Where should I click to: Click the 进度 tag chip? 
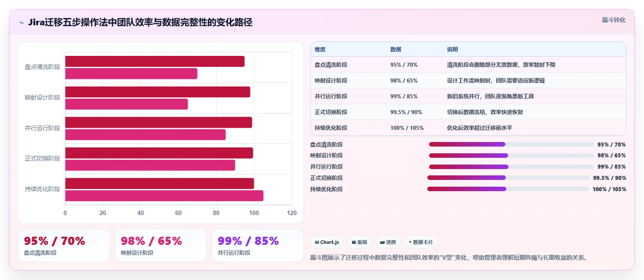(x=388, y=242)
